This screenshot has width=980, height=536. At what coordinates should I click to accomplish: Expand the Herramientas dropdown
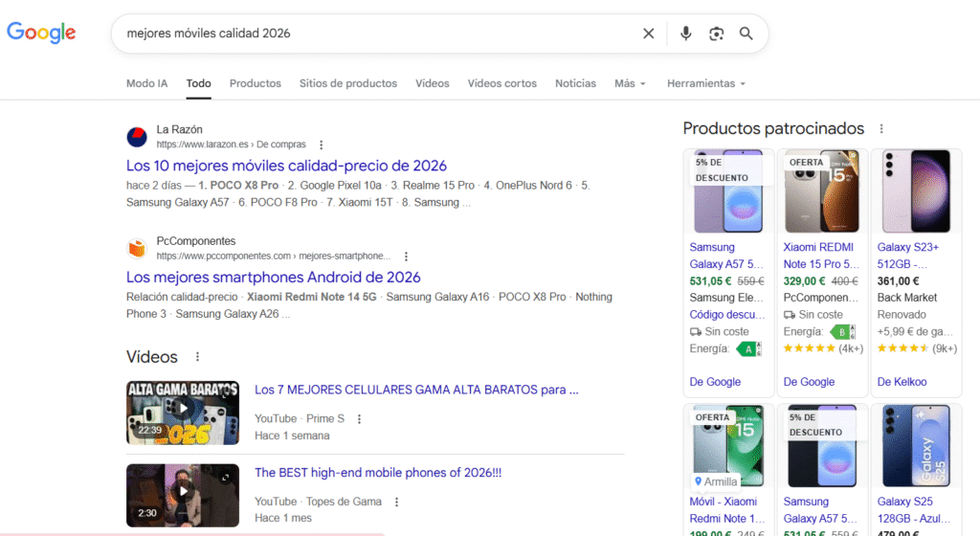click(x=706, y=83)
